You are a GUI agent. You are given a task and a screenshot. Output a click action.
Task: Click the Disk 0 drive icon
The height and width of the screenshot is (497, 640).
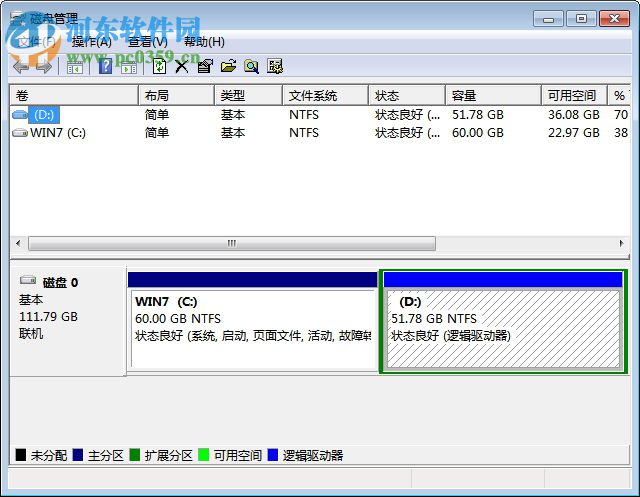click(x=28, y=280)
